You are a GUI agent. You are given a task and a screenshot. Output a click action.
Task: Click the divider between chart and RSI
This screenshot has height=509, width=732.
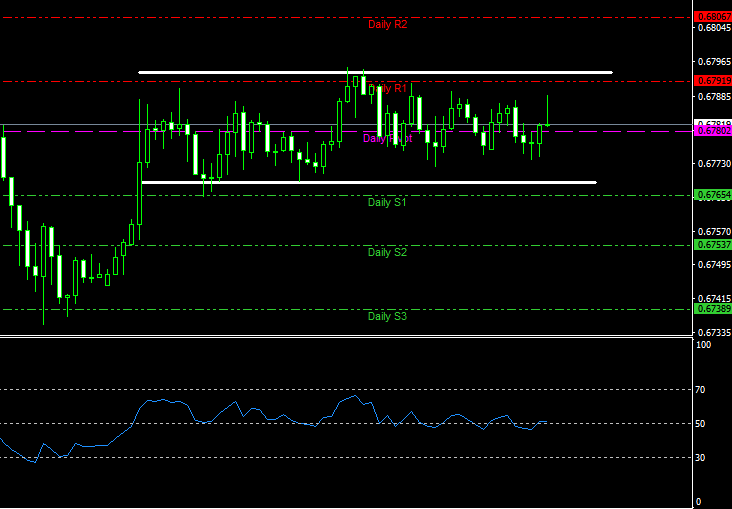tap(346, 336)
